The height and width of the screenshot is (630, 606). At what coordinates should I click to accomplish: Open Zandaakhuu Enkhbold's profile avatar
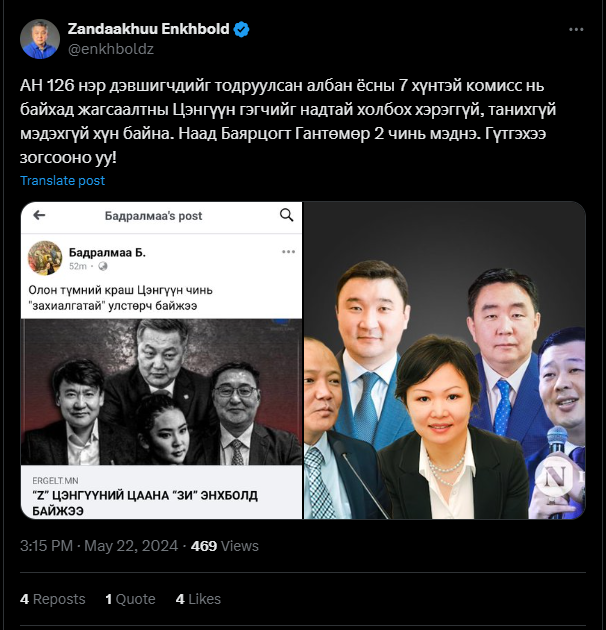(40, 39)
